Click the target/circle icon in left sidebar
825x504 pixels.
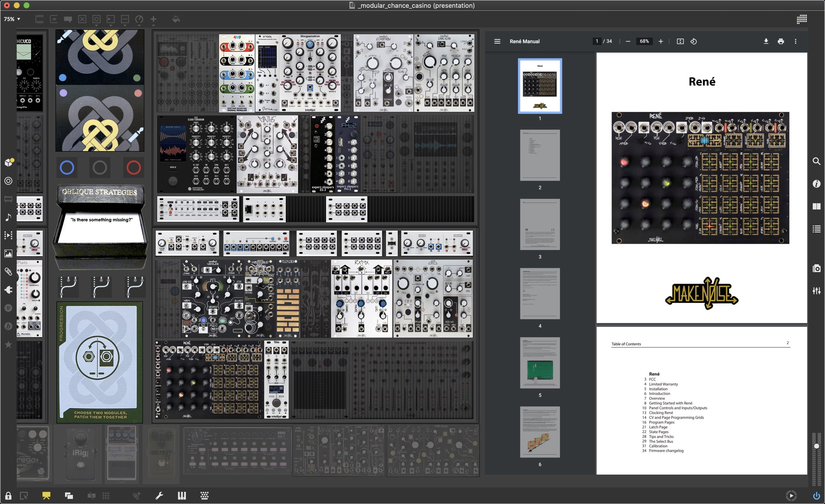tap(8, 181)
